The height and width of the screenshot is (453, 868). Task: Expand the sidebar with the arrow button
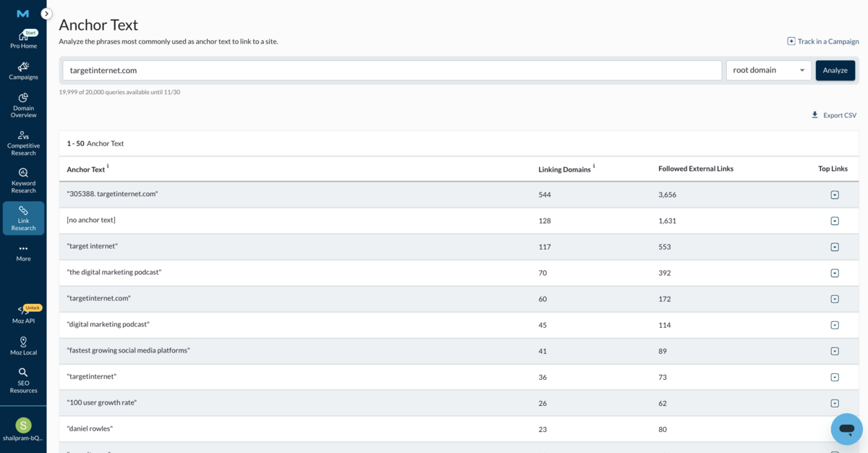tap(46, 14)
